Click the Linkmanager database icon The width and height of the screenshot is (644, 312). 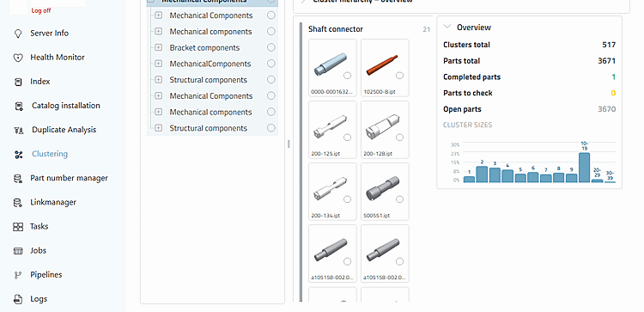click(x=18, y=203)
